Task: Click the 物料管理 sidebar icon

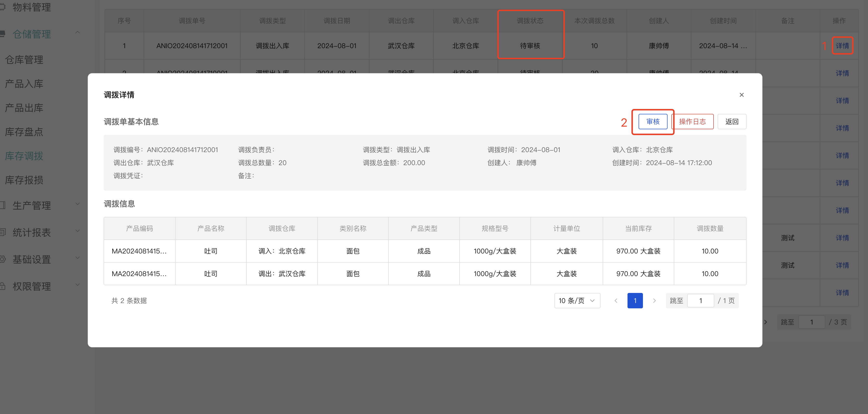Action: click(3, 7)
